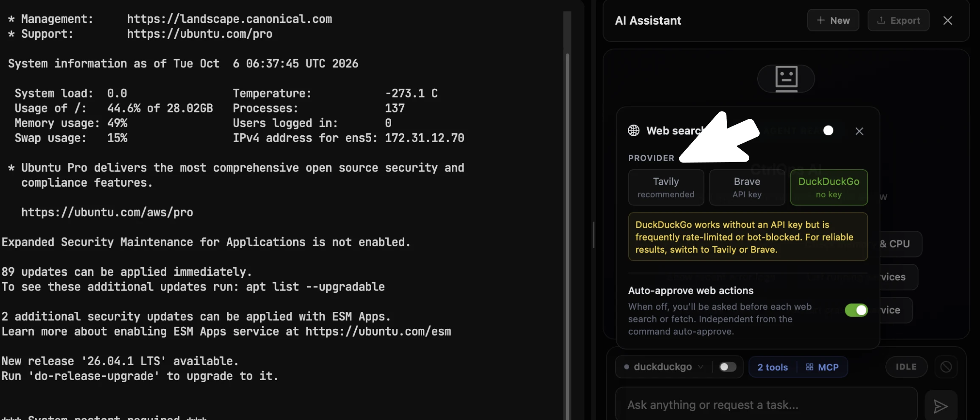Image resolution: width=980 pixels, height=420 pixels.
Task: Click the stop/cancel circle icon
Action: [x=946, y=367]
